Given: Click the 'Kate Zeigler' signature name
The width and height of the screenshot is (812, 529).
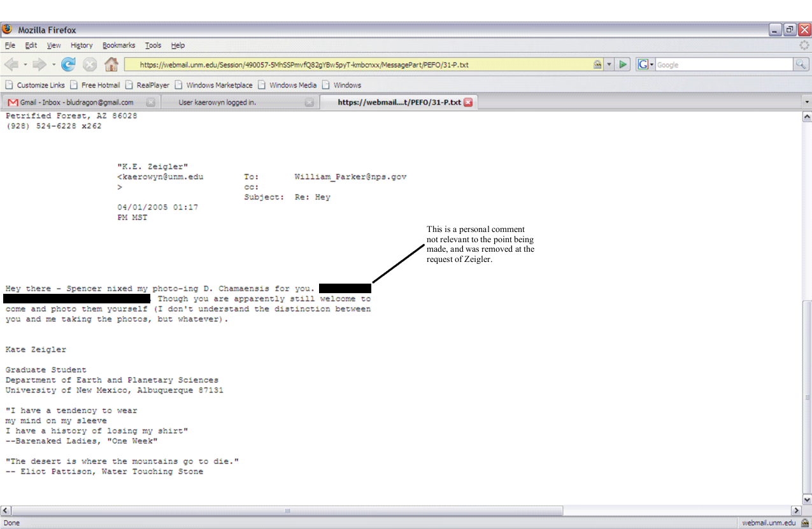Looking at the screenshot, I should tap(36, 349).
